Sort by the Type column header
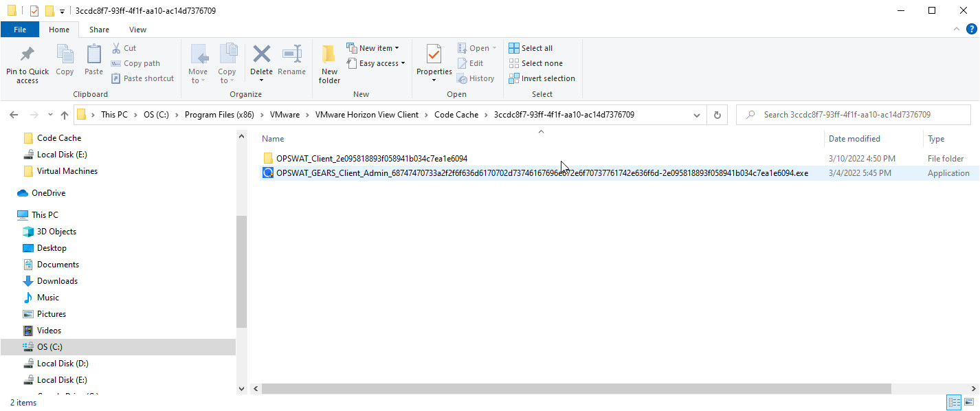Viewport: 980px width, 411px height. (x=936, y=139)
